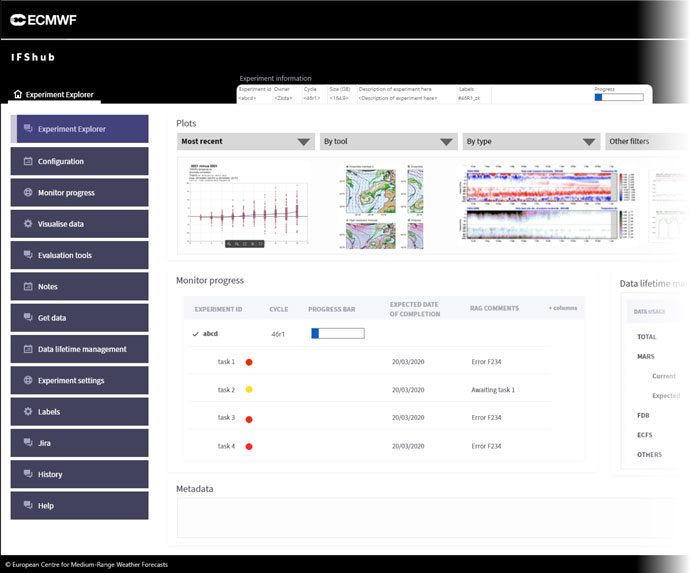The width and height of the screenshot is (690, 573).
Task: Click the + columns option
Action: (563, 308)
